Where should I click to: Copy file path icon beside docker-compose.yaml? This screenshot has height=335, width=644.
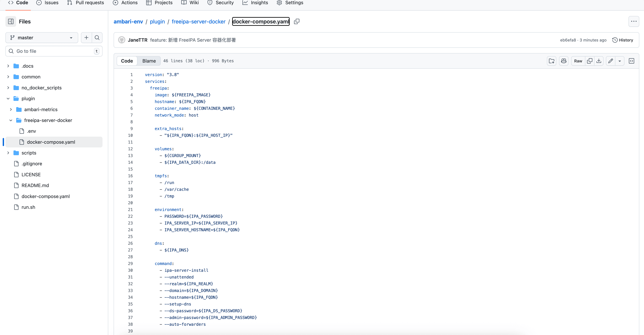pyautogui.click(x=297, y=22)
